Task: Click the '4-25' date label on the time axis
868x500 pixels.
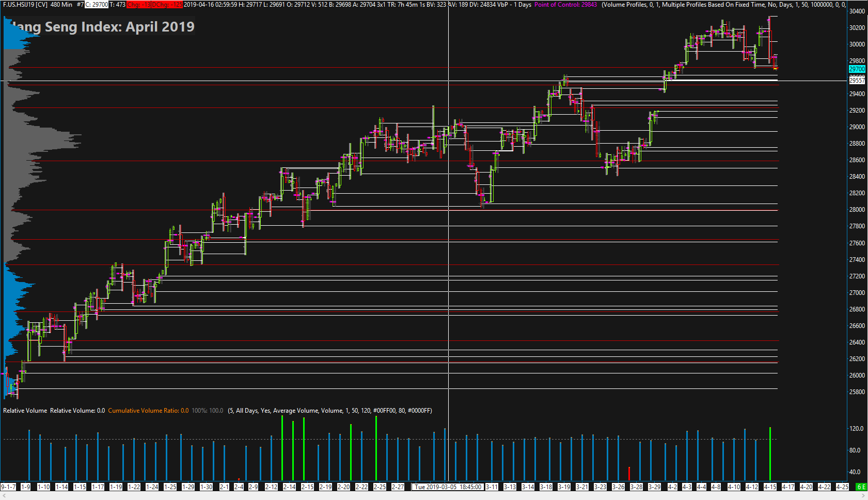Action: pos(842,487)
